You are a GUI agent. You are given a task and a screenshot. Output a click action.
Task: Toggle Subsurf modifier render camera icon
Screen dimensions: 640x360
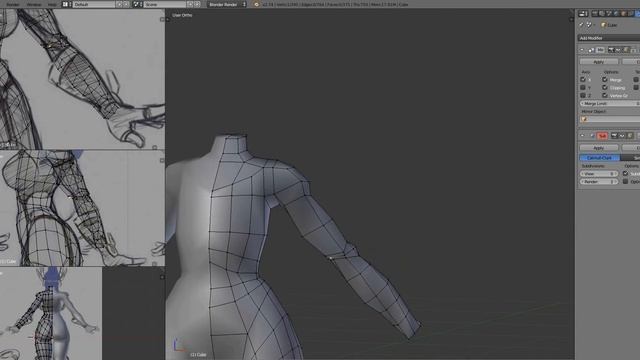tap(614, 136)
